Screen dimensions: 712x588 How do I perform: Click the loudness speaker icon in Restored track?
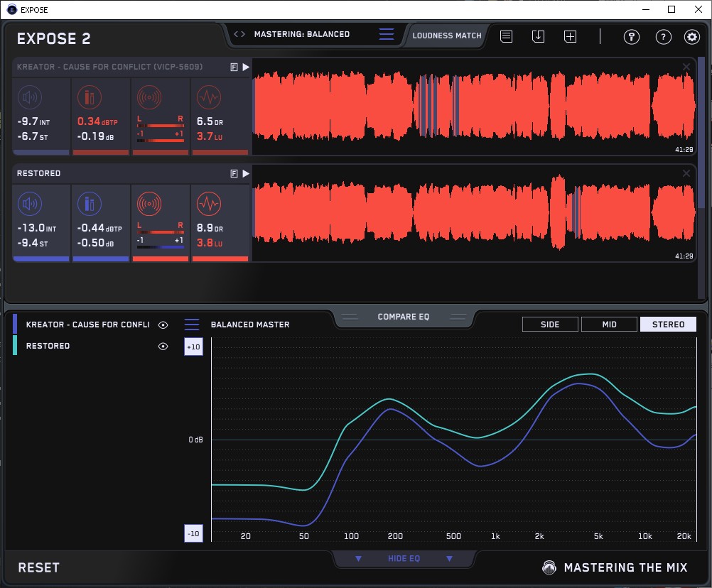click(29, 205)
